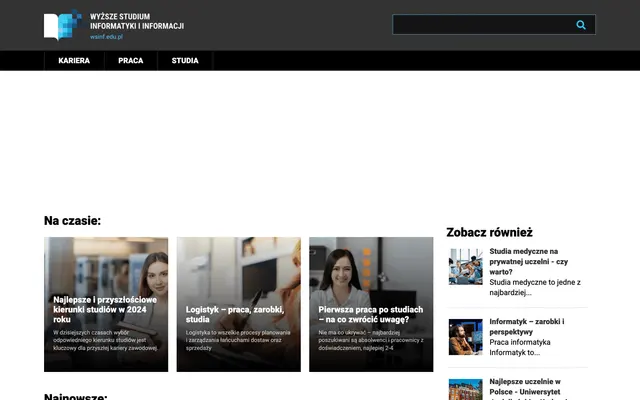
Task: Open Informatyk – zarobki i perspektywy link
Action: 527,327
